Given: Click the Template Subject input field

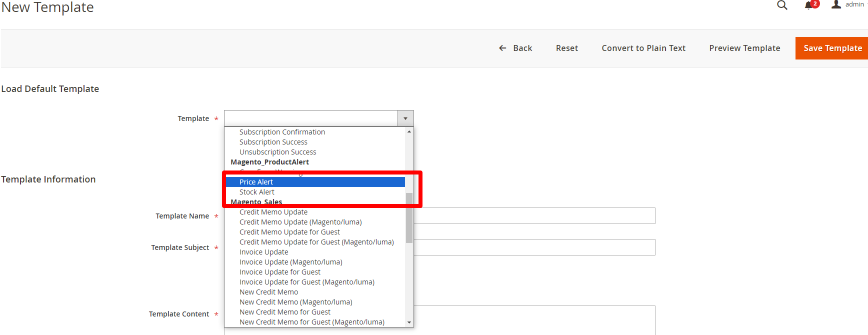Looking at the screenshot, I should 534,247.
